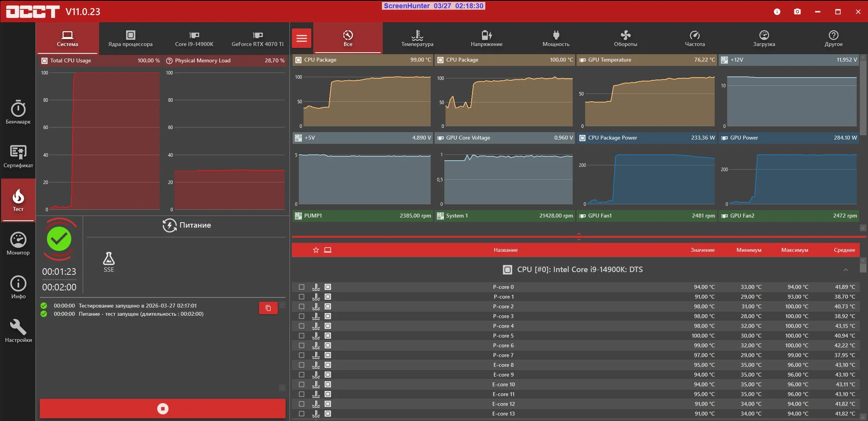The width and height of the screenshot is (868, 421).
Task: Open the Сертификат sidebar section
Action: click(x=18, y=156)
